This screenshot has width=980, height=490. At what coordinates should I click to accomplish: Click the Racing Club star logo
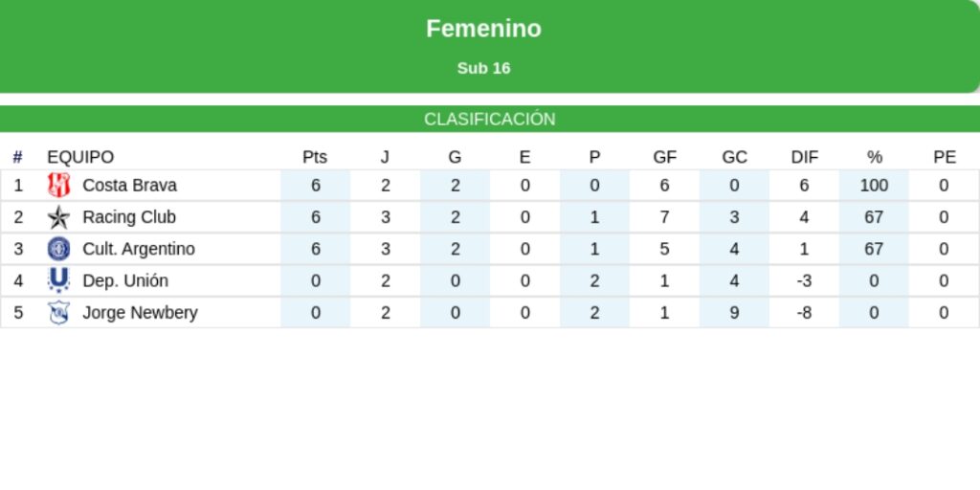tap(59, 217)
